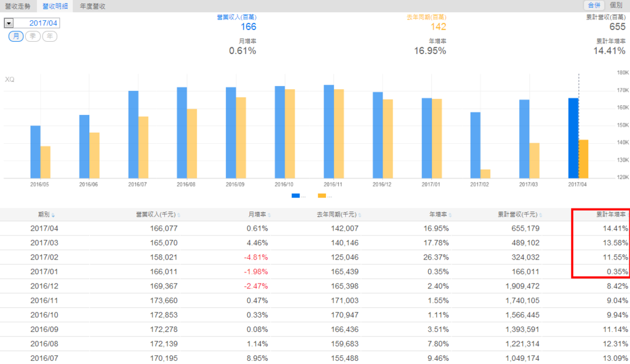The width and height of the screenshot is (630, 364).
Task: Click the 2016/08 row period cell
Action: [44, 344]
